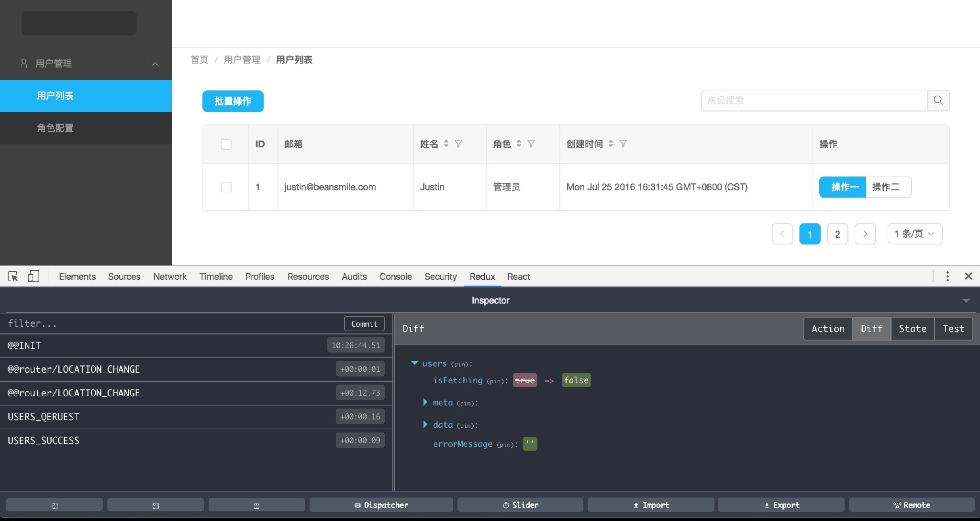Click the 高级搜索 search input field
The width and height of the screenshot is (980, 521).
pyautogui.click(x=813, y=100)
